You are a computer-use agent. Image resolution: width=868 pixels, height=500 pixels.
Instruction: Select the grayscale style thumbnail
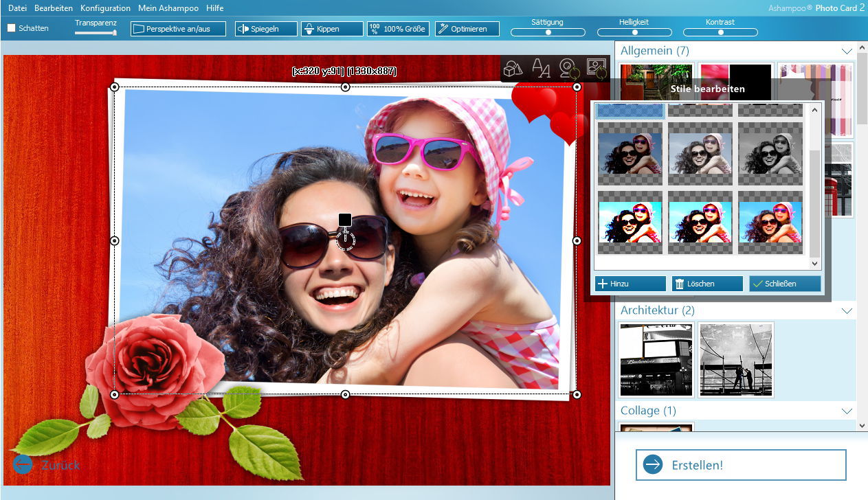click(770, 154)
